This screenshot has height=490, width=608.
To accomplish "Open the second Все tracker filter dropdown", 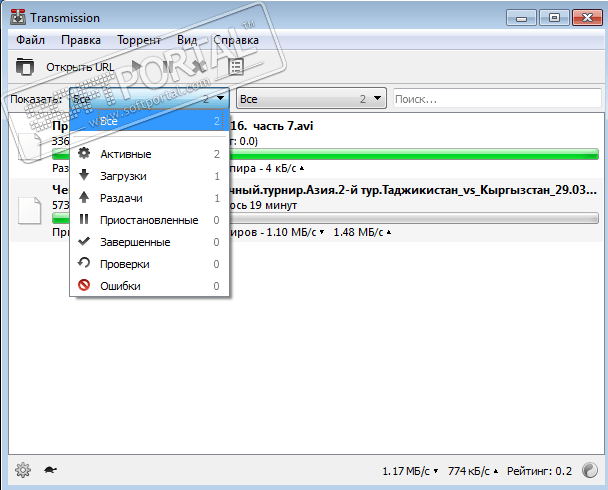I will 311,98.
